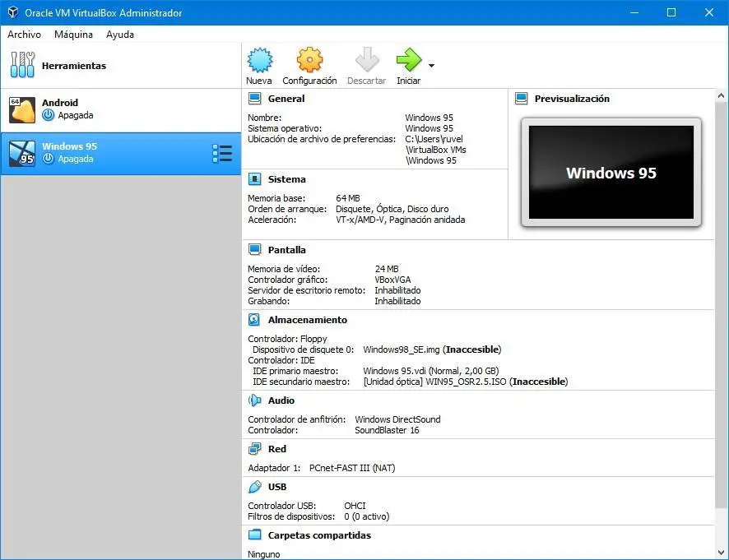Viewport: 729px width, 560px height.
Task: Click the Pantalla monitor icon
Action: (x=254, y=249)
